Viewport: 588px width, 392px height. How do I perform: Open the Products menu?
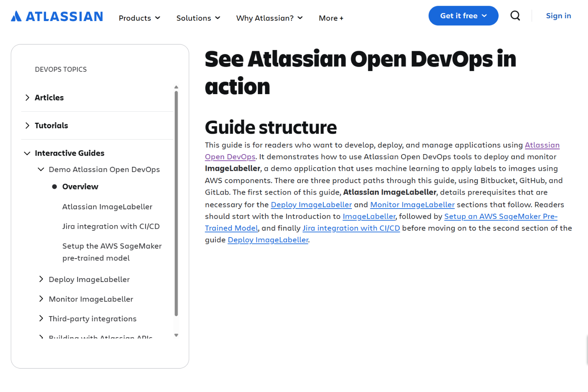pos(139,18)
